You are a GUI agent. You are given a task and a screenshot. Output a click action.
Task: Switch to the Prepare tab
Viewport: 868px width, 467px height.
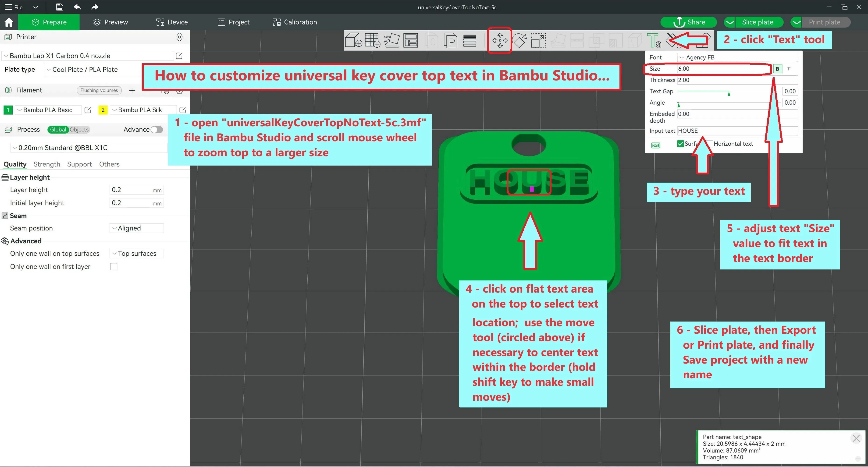coord(49,22)
